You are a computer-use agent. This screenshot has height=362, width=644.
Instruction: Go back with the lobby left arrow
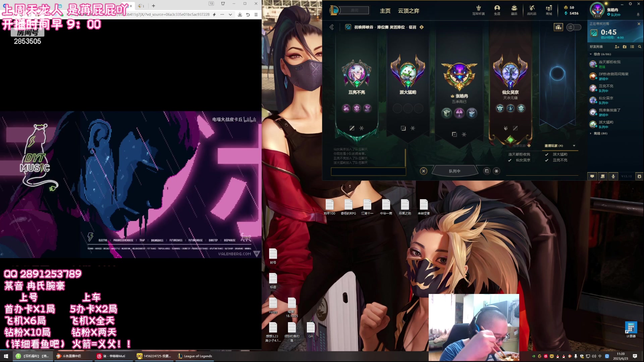point(331,27)
